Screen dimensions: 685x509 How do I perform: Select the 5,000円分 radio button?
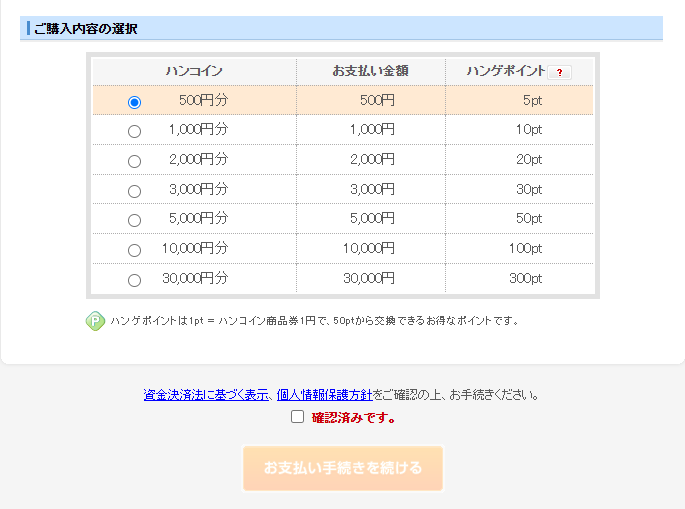click(135, 220)
